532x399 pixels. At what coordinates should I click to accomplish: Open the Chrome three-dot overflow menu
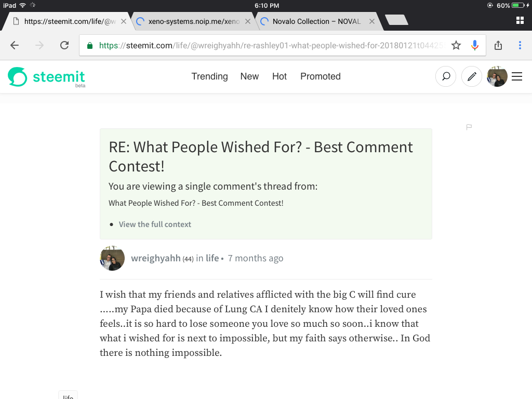(x=520, y=45)
